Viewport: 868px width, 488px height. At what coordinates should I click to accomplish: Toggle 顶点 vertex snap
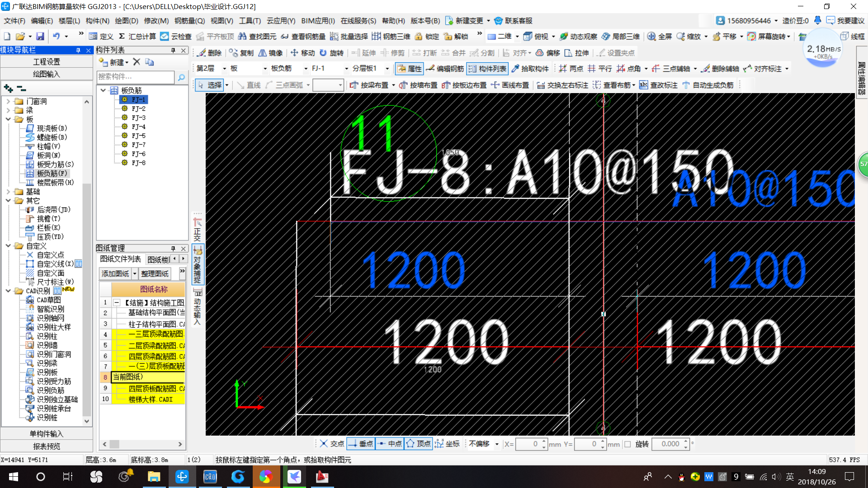point(418,444)
